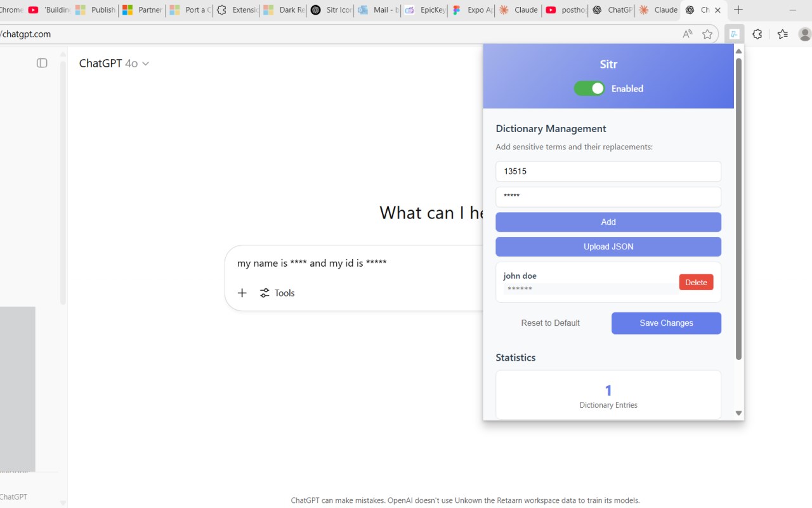The image size is (812, 508).
Task: Switch to the Extensions tab
Action: coord(237,10)
